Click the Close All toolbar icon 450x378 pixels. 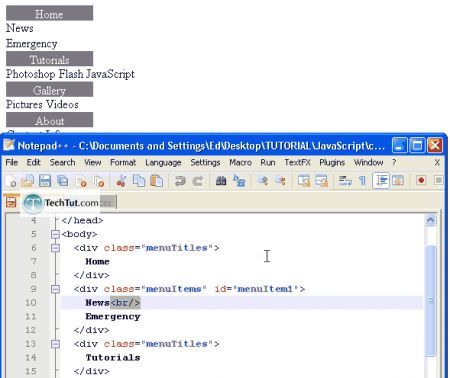[x=99, y=181]
